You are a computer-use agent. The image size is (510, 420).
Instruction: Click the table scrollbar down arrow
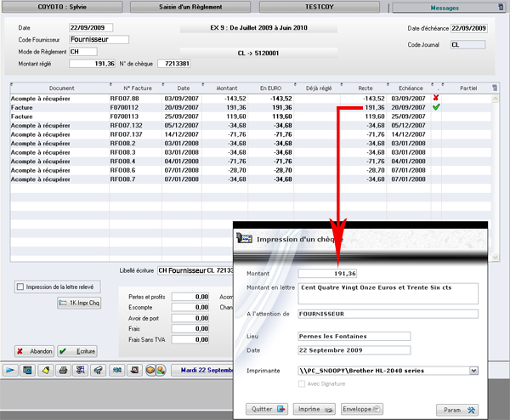point(495,258)
